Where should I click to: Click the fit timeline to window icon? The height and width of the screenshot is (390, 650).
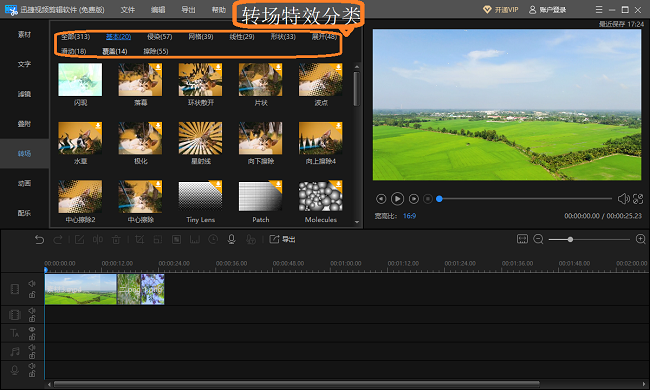click(x=522, y=239)
